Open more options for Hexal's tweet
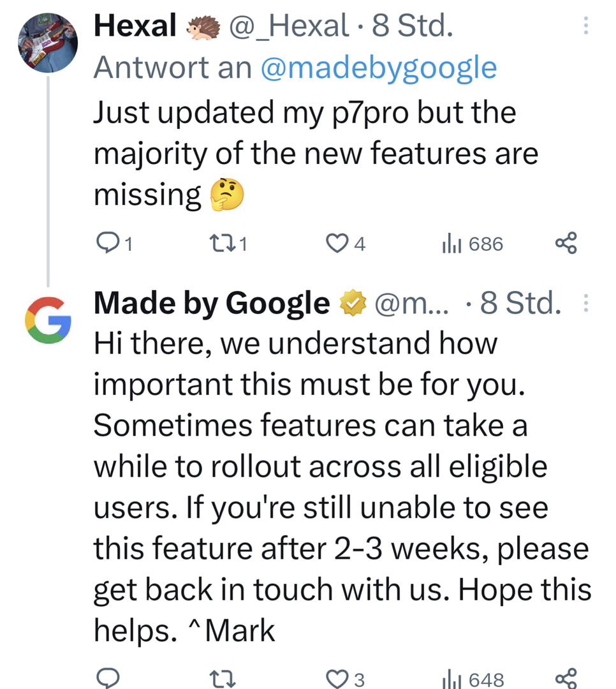Screen dimensions: 616x689 (586, 26)
